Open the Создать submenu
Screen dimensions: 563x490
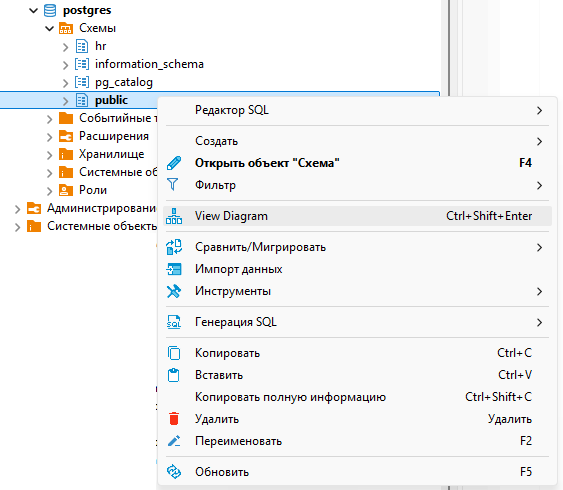pos(357,141)
